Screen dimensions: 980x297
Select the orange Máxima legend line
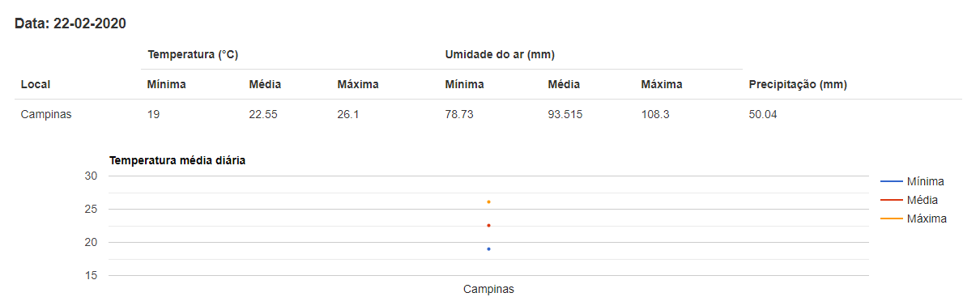click(891, 219)
